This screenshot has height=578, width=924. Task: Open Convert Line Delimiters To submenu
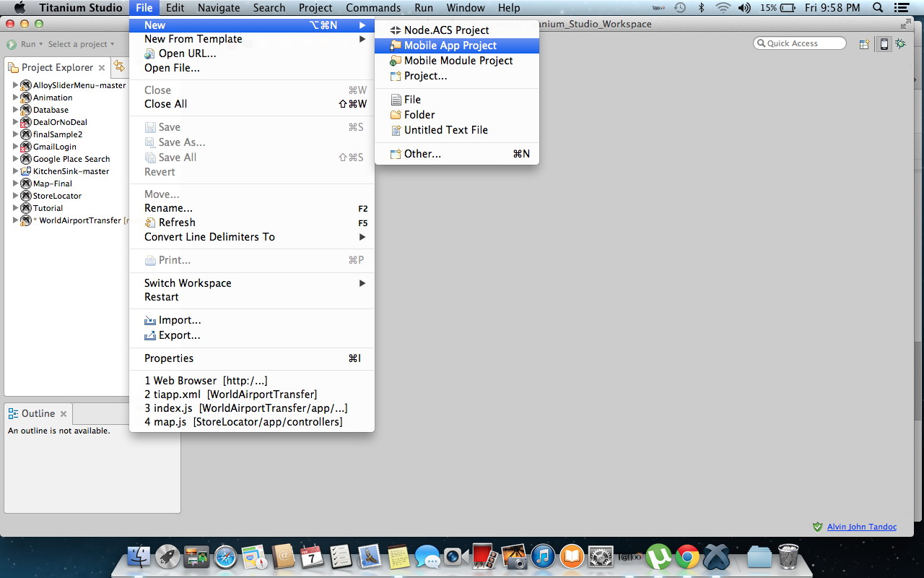pyautogui.click(x=251, y=237)
